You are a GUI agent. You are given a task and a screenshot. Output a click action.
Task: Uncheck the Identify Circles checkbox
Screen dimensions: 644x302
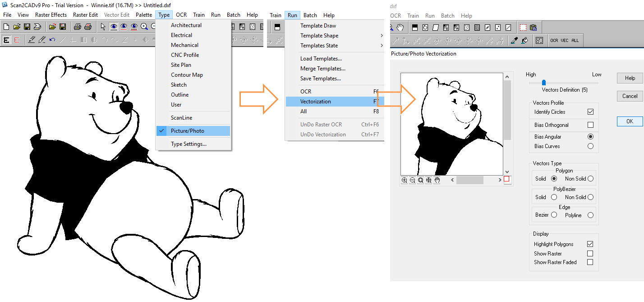tap(589, 112)
